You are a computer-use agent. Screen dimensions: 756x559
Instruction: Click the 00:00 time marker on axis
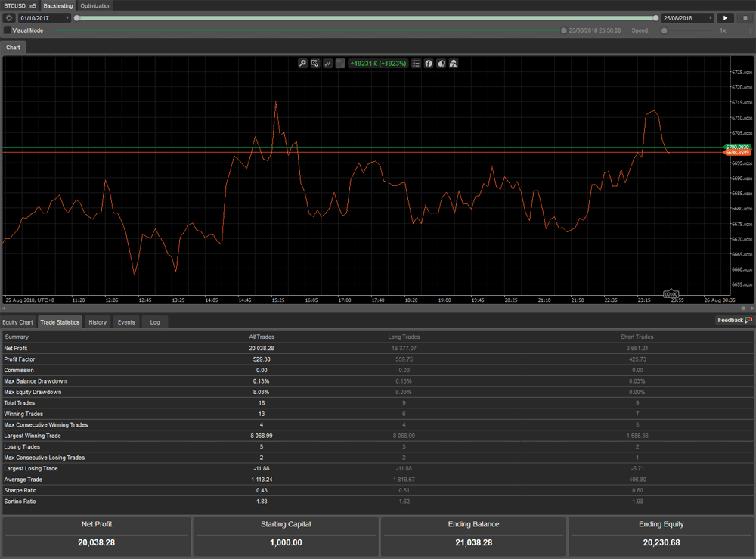[x=671, y=294]
